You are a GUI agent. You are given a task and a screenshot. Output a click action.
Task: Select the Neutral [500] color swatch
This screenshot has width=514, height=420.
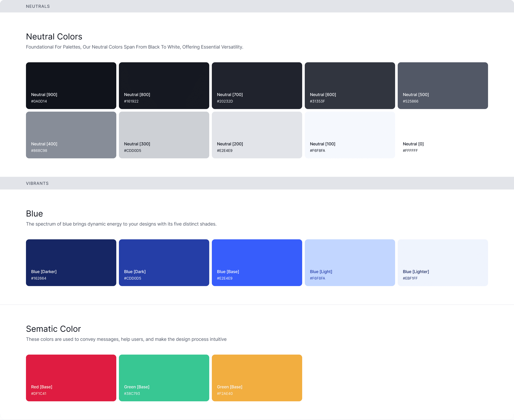442,85
